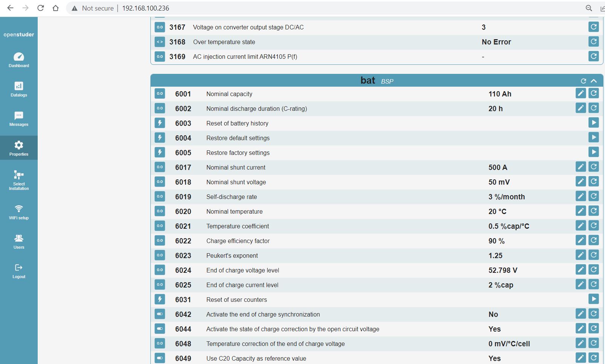Edit end of charge synchronization 6042
605x364 pixels.
click(581, 314)
